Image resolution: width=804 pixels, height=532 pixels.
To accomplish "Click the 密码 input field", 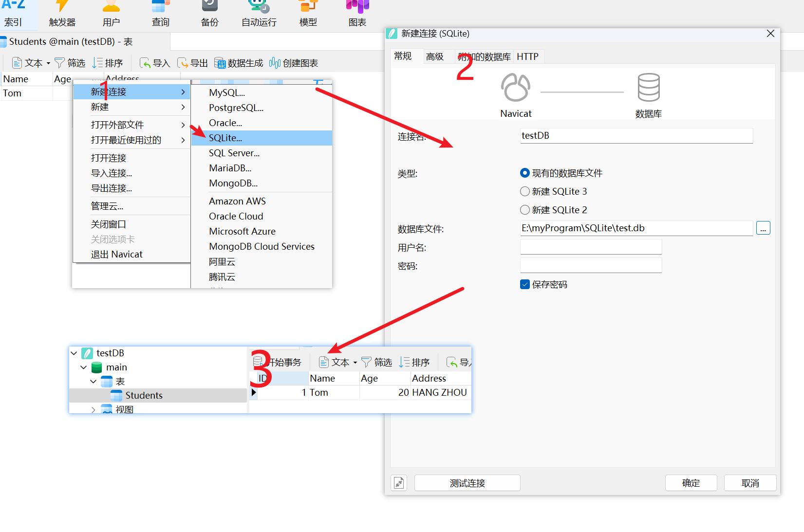I will [x=591, y=265].
